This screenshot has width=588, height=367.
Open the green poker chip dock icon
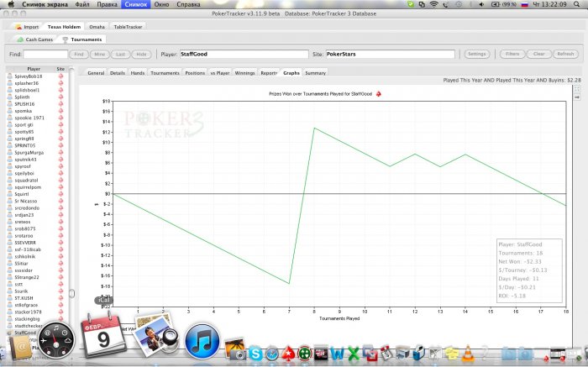pyautogui.click(x=304, y=353)
